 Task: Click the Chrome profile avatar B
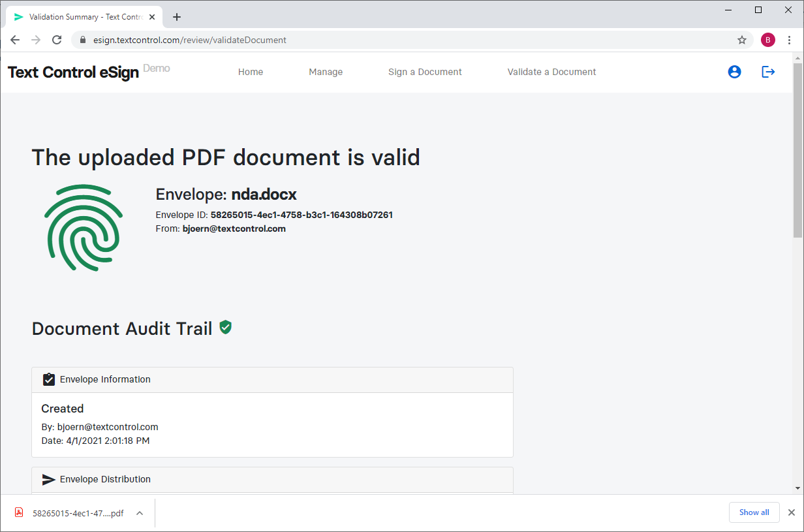pos(768,40)
